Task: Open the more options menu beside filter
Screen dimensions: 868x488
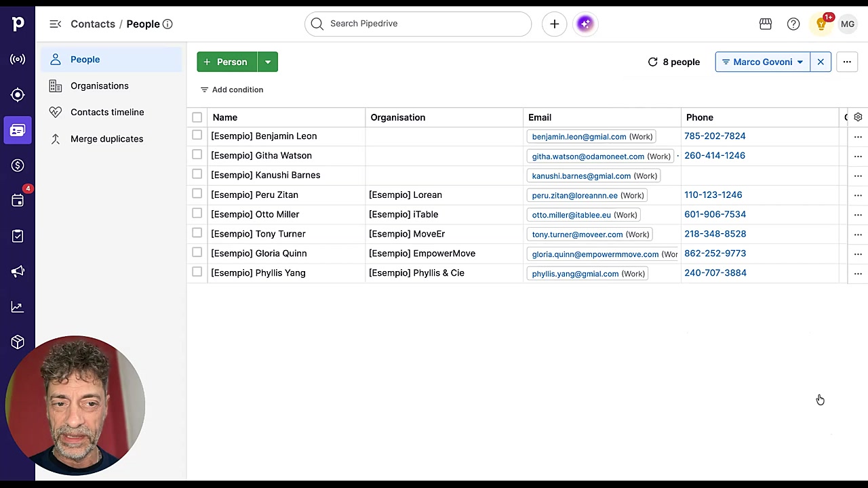Action: (x=847, y=62)
